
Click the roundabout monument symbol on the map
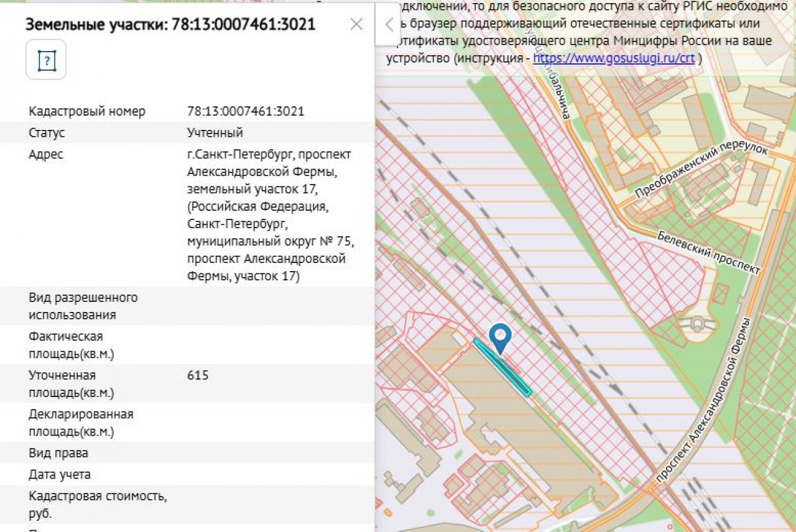697,325
